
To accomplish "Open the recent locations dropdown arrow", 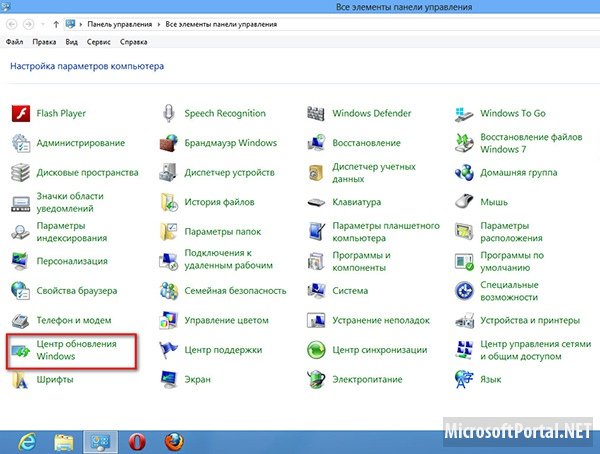I will coord(43,24).
